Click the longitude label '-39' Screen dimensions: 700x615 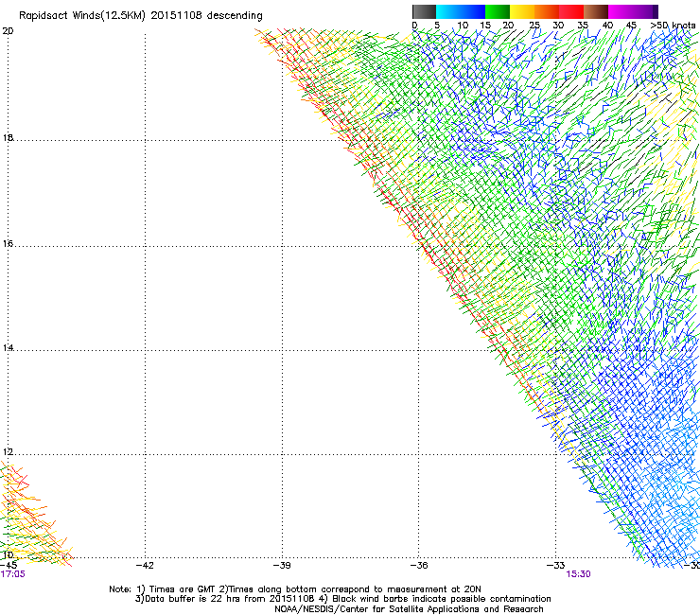pyautogui.click(x=282, y=566)
